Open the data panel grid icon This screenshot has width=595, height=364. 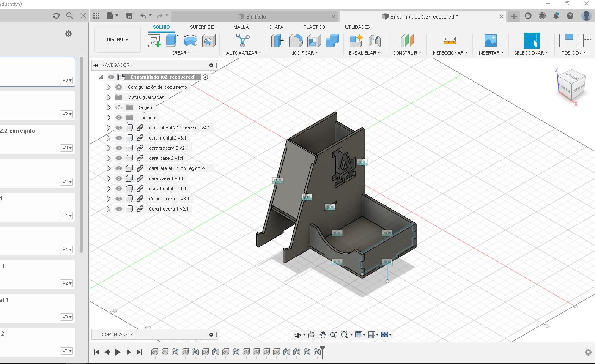point(96,16)
